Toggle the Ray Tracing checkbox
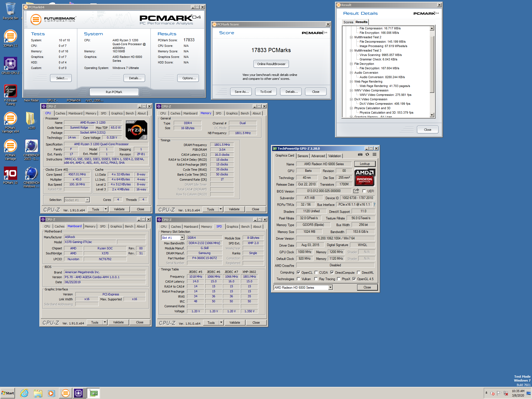 coord(316,279)
